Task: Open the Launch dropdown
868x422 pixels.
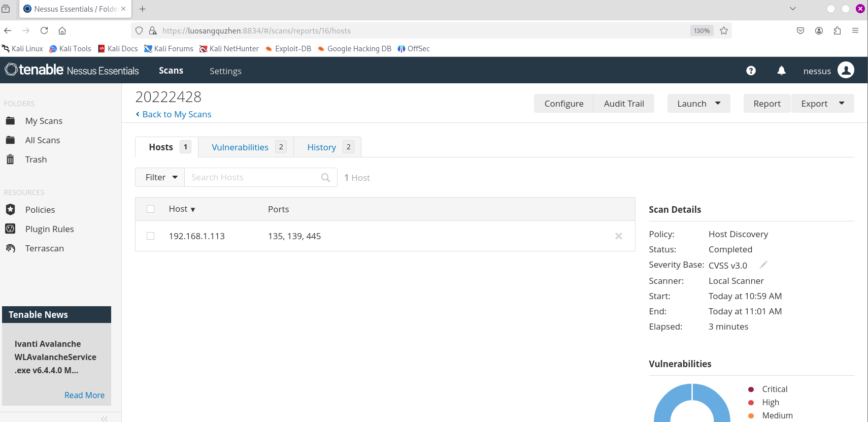Action: [x=698, y=104]
